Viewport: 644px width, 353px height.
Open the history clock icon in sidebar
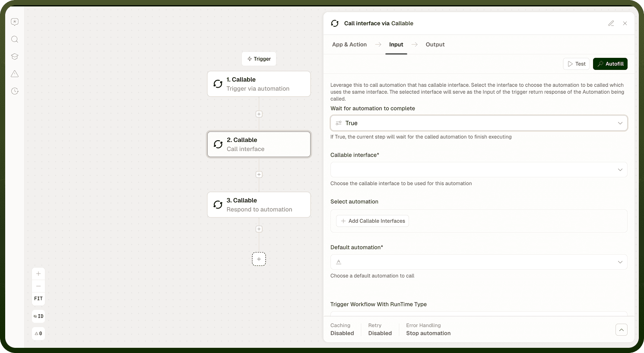point(15,91)
